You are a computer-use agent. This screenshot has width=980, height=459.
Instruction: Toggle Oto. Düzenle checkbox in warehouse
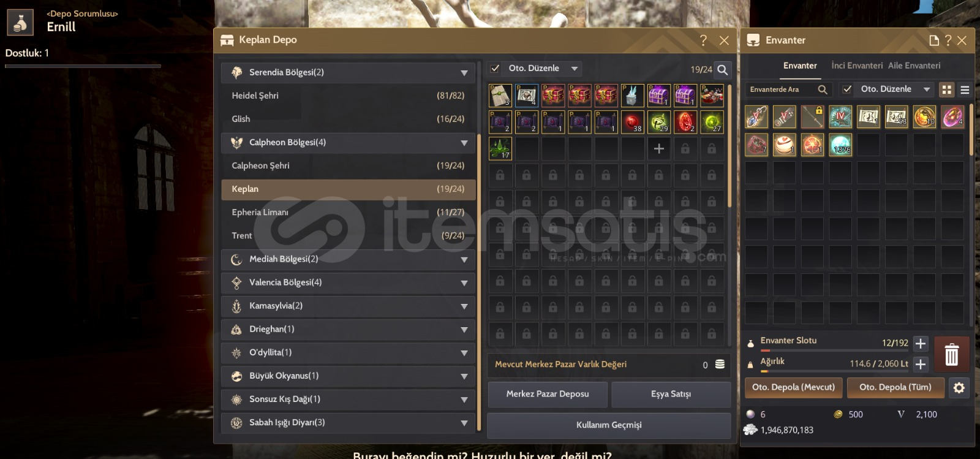tap(496, 69)
